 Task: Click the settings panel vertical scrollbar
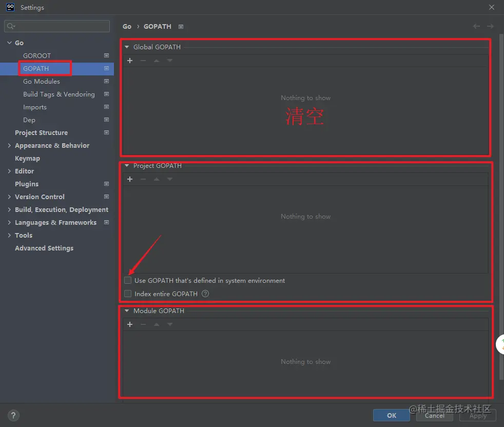click(x=501, y=206)
